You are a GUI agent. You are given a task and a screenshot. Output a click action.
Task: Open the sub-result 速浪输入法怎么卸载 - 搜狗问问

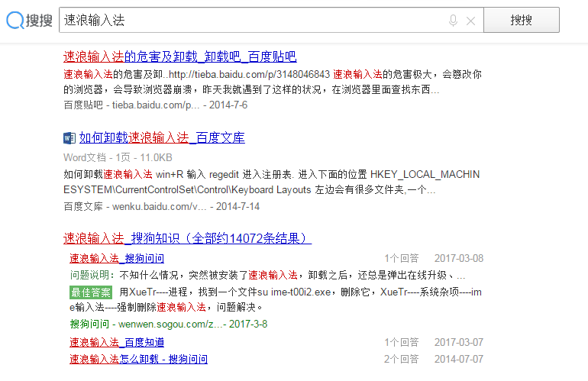[x=138, y=360]
